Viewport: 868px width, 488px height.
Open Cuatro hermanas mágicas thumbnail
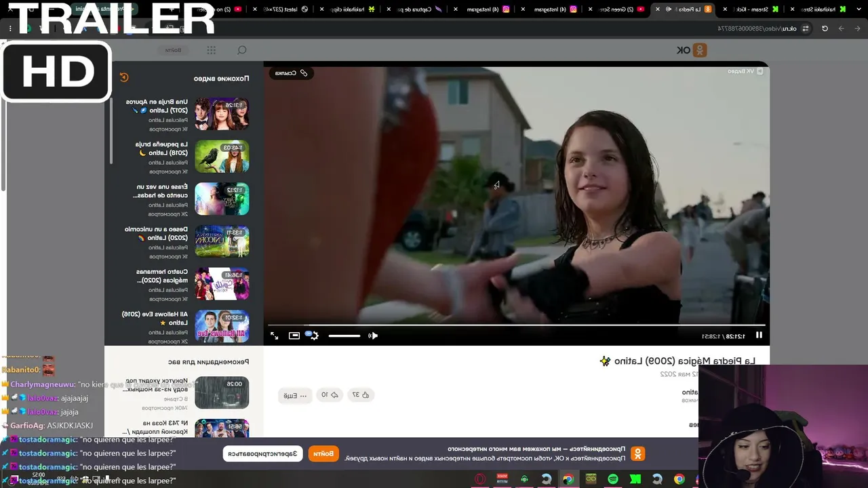[222, 284]
